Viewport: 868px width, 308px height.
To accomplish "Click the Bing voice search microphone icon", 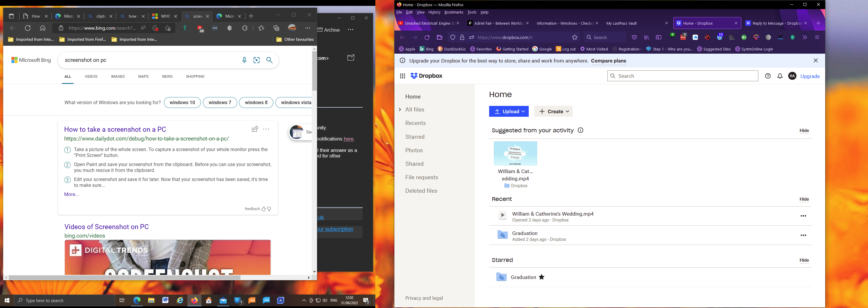I will [244, 60].
